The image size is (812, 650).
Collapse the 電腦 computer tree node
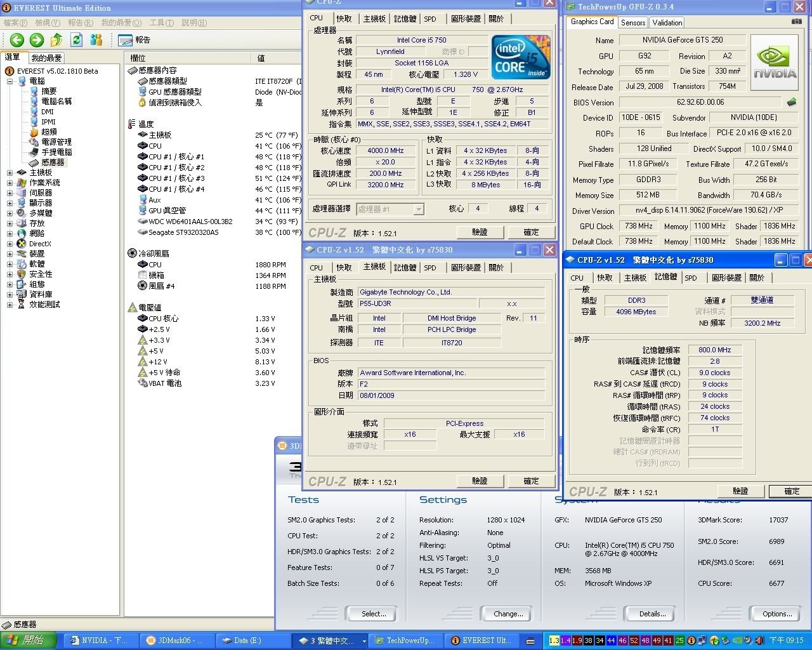coord(10,81)
